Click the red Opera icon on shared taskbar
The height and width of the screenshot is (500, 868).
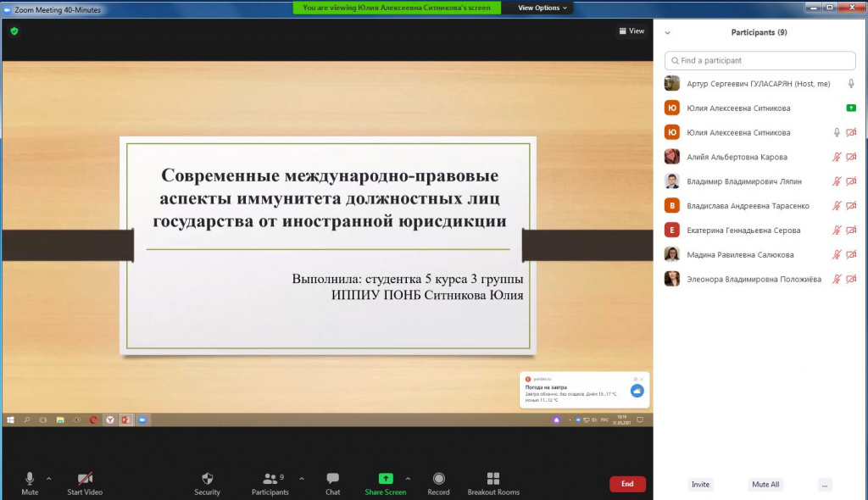click(x=93, y=419)
